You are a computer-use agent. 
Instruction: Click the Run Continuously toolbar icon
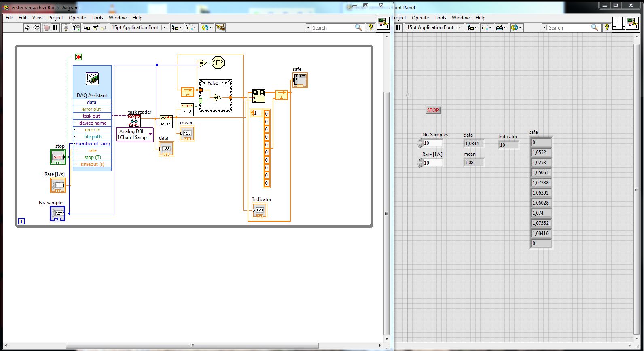point(36,27)
